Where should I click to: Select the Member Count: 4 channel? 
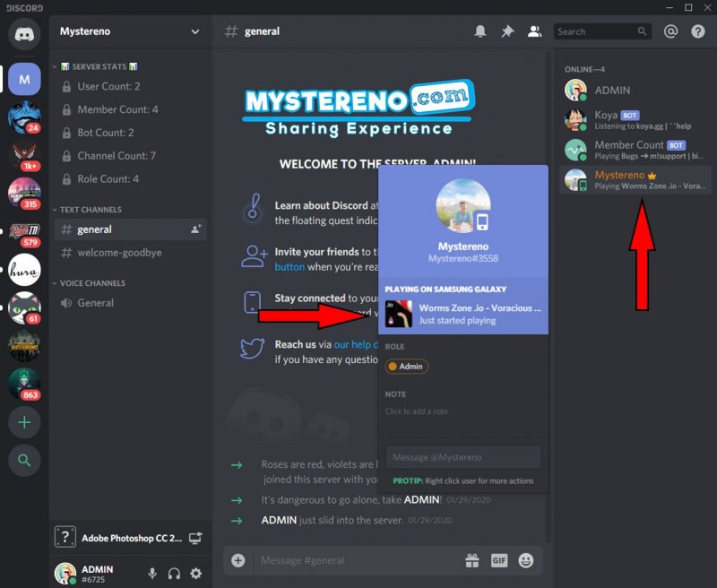point(130,109)
